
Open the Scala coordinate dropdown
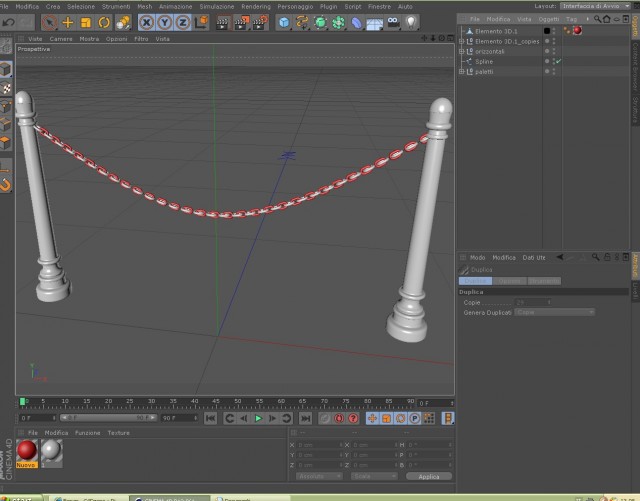pos(374,477)
